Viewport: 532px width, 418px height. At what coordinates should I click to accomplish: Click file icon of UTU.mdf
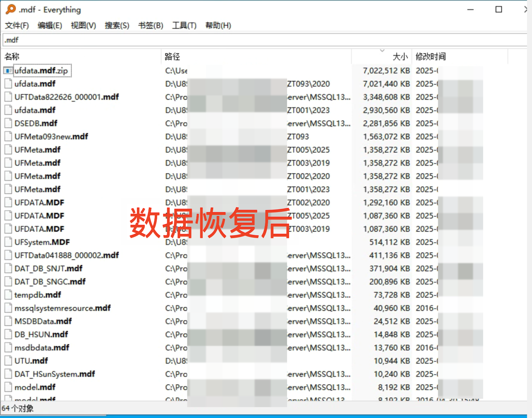pyautogui.click(x=8, y=361)
